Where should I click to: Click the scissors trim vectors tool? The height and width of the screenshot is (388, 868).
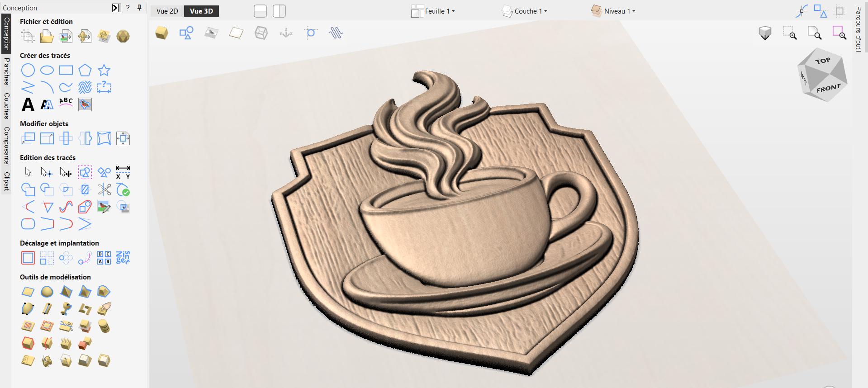point(104,189)
